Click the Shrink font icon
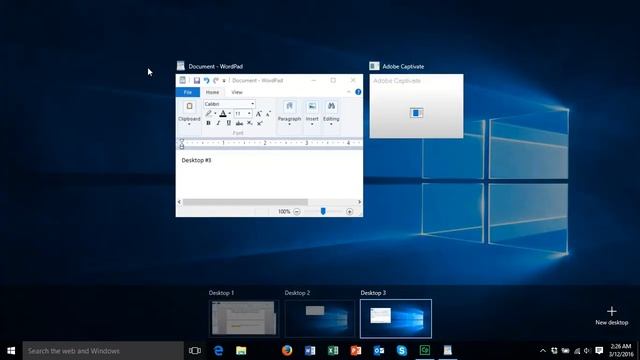The width and height of the screenshot is (640, 360). [268, 113]
